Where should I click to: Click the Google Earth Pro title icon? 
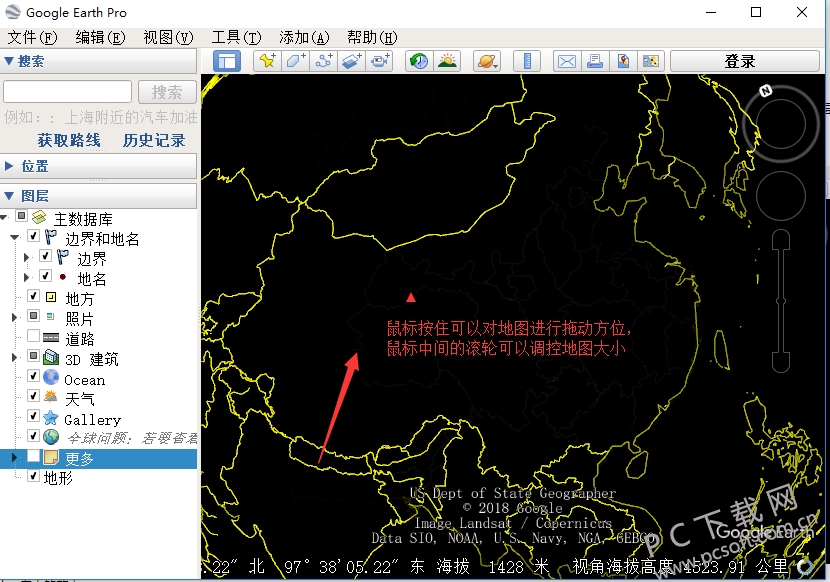coord(13,12)
